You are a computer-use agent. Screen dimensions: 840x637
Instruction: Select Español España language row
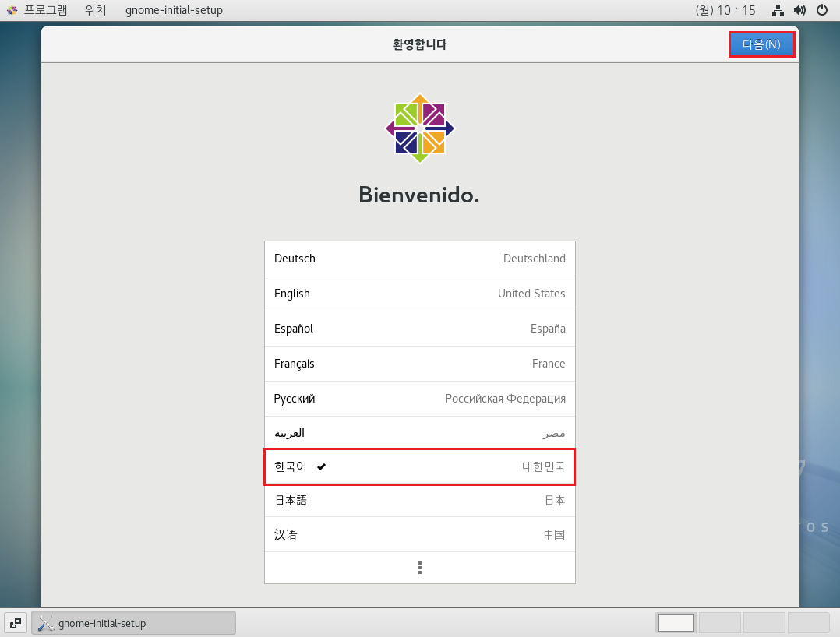419,329
